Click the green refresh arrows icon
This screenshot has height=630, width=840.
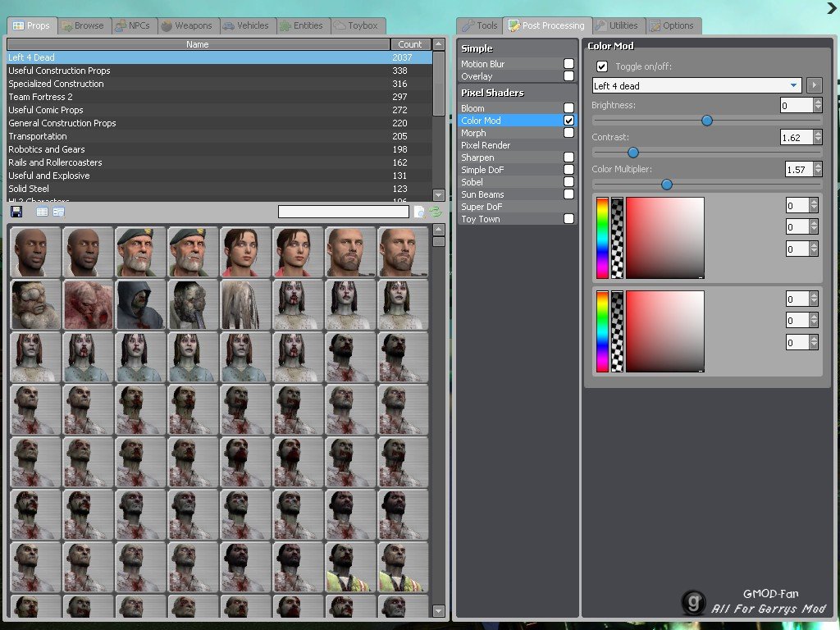436,212
